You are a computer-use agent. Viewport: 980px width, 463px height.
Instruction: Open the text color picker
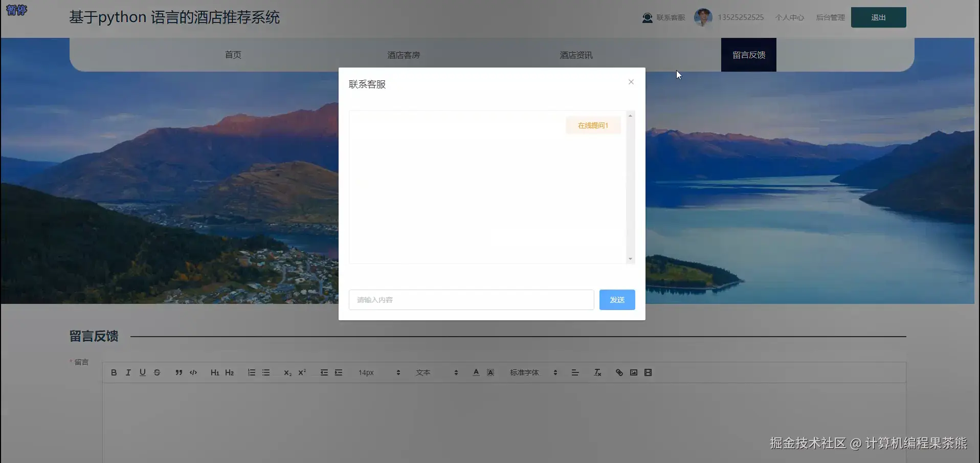tap(476, 372)
